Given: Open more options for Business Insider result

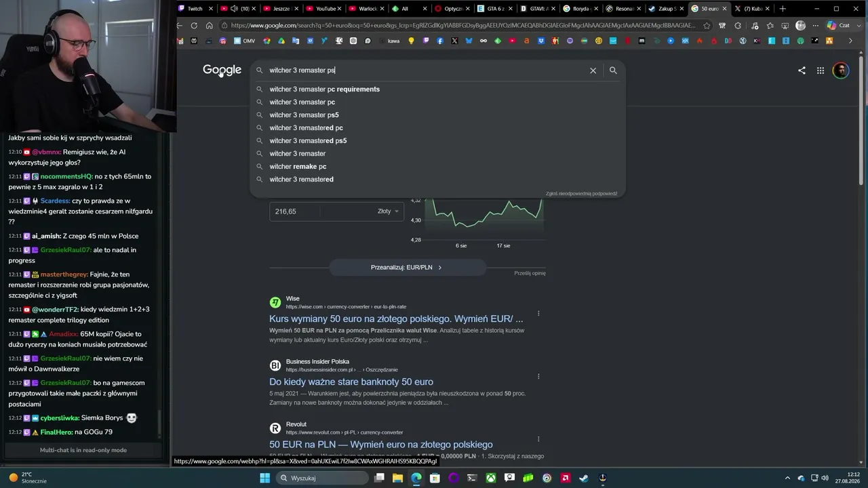Looking at the screenshot, I should tap(538, 376).
